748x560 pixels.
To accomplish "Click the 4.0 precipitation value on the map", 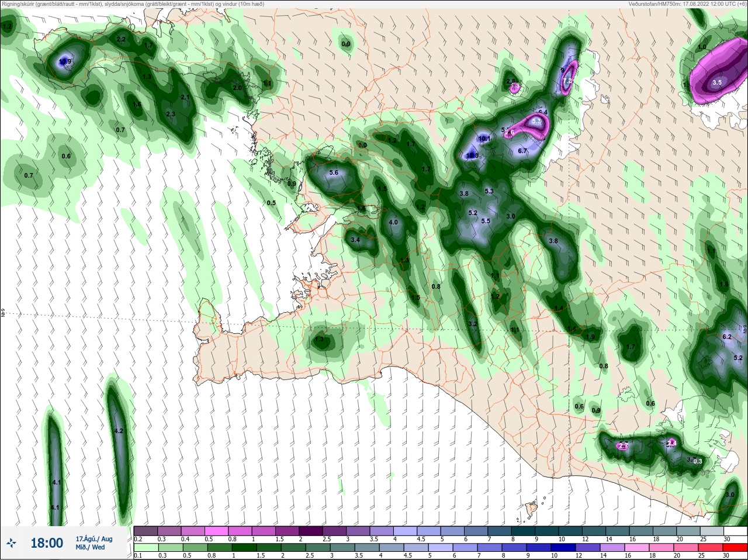I will click(393, 222).
